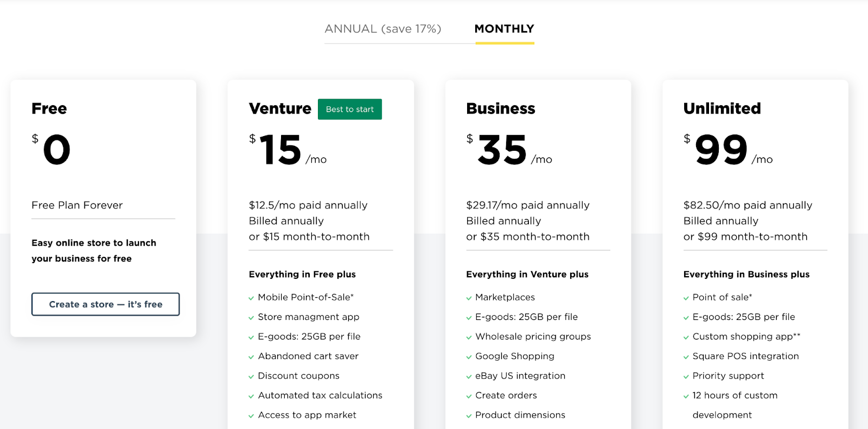Click checkmark icon beside Square POS integration
The height and width of the screenshot is (429, 868).
(686, 357)
